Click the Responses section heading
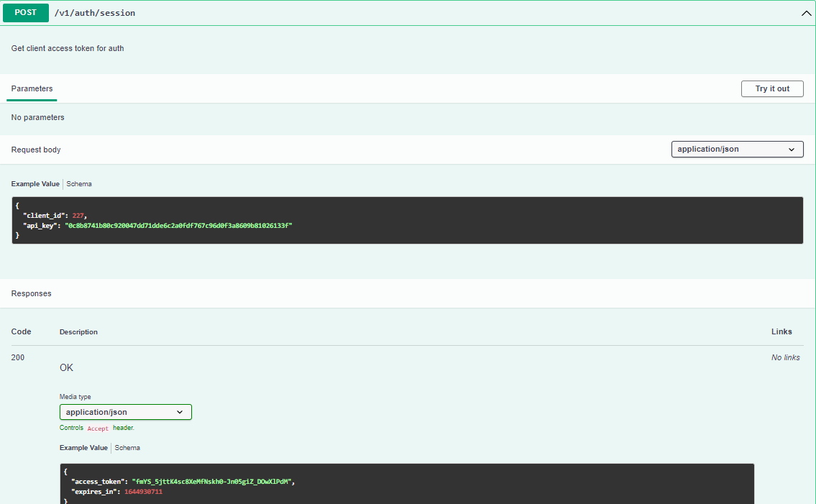The width and height of the screenshot is (816, 504). tap(31, 293)
